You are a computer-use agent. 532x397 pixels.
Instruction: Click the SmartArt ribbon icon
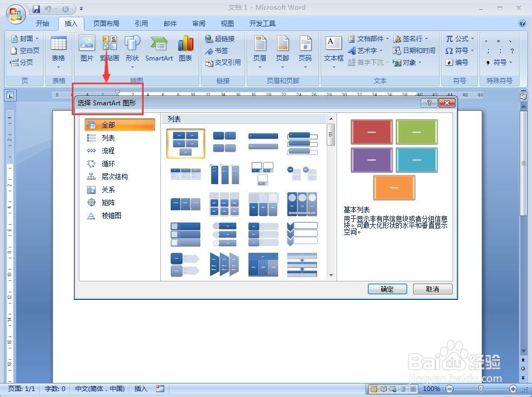point(159,49)
